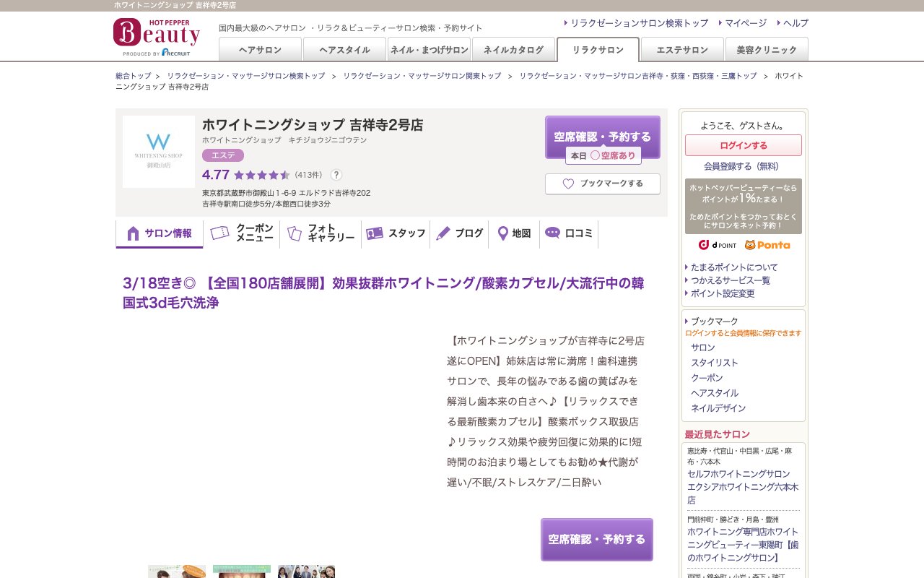
Task: Open the 地図 map pin icon
Action: [502, 233]
